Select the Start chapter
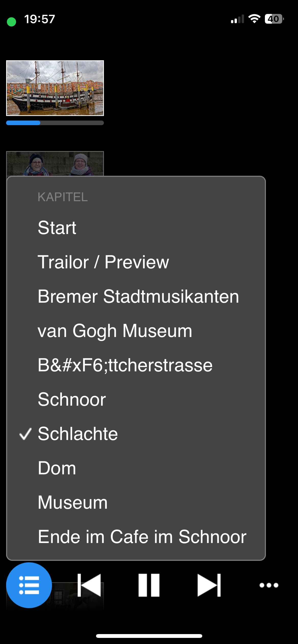Image resolution: width=298 pixels, height=644 pixels. coord(136,227)
